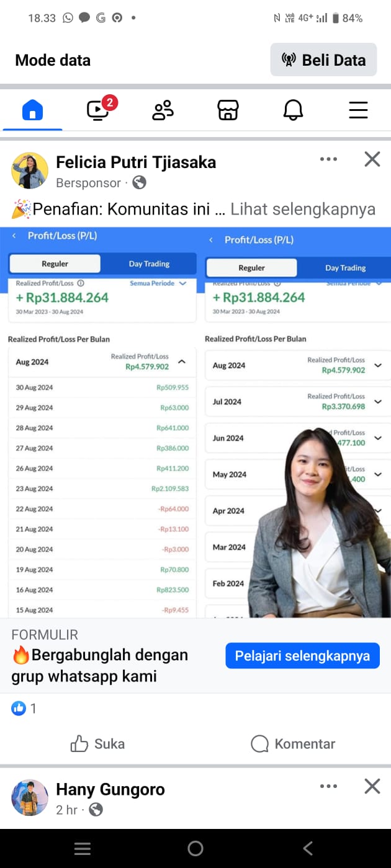This screenshot has width=391, height=868.
Task: Open three-dot options on Felicia's sponsored post
Action: point(328,159)
